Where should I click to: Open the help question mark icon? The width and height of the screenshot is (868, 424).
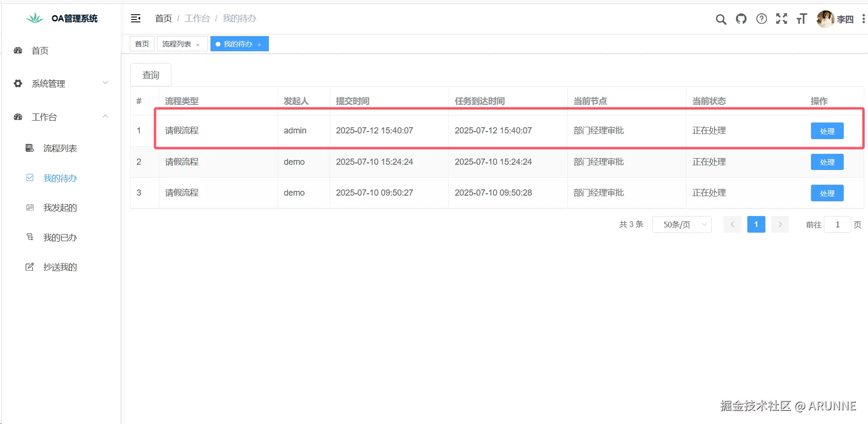pyautogui.click(x=762, y=19)
